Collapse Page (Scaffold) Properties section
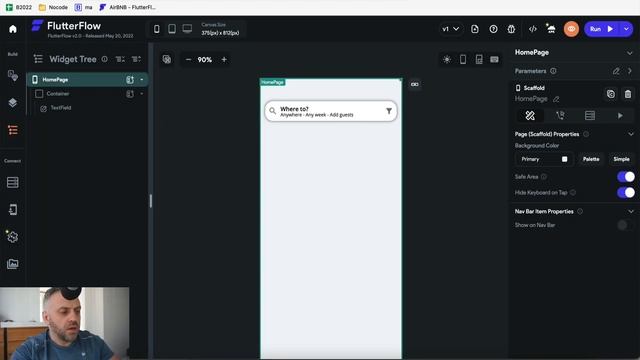Image resolution: width=640 pixels, height=360 pixels. click(x=631, y=134)
